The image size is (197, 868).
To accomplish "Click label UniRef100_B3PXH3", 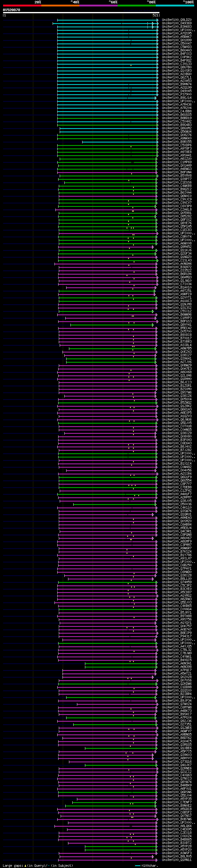I will pyautogui.click(x=177, y=439).
